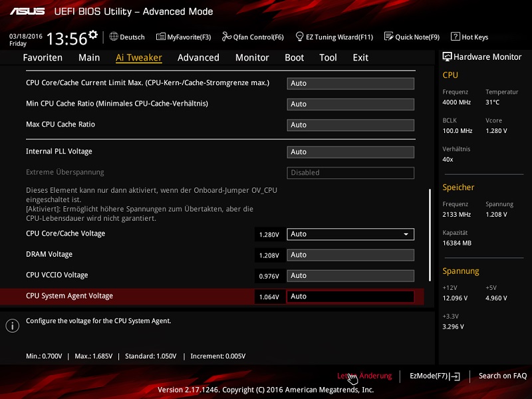This screenshot has width=532, height=399.
Task: Click the 2133 MHz memory frequency
Action: (456, 214)
